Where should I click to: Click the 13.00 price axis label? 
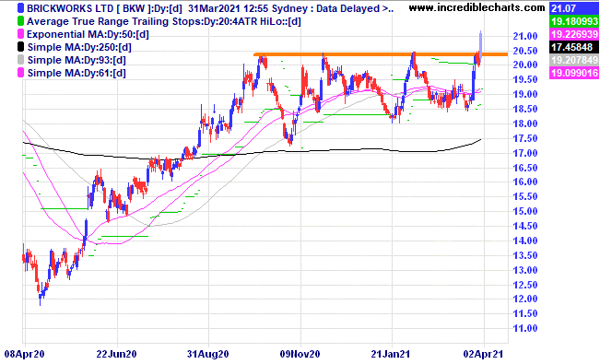[x=525, y=270]
